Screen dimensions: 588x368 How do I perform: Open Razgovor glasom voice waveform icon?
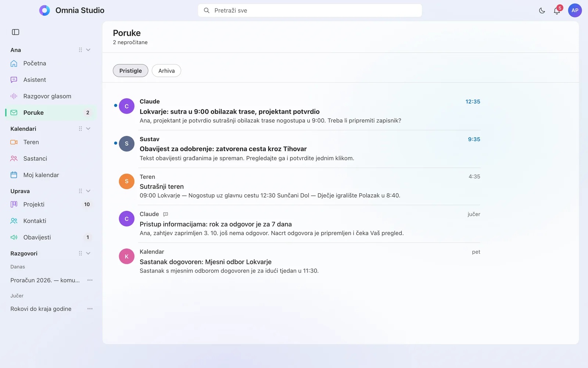(14, 96)
